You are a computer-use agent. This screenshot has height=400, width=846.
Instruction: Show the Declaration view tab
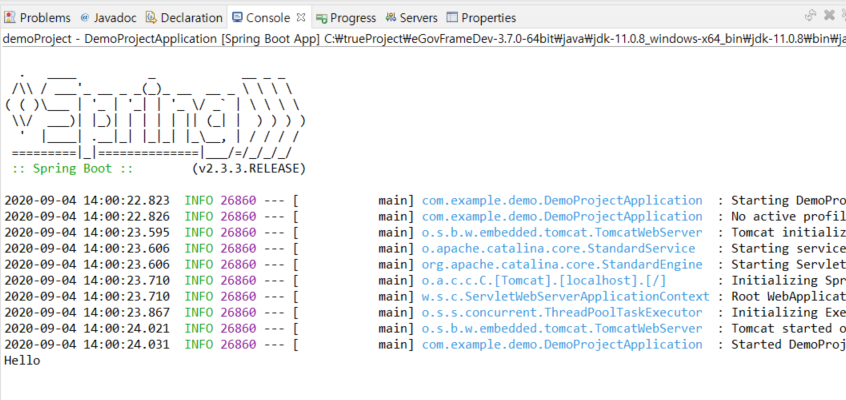(x=185, y=18)
